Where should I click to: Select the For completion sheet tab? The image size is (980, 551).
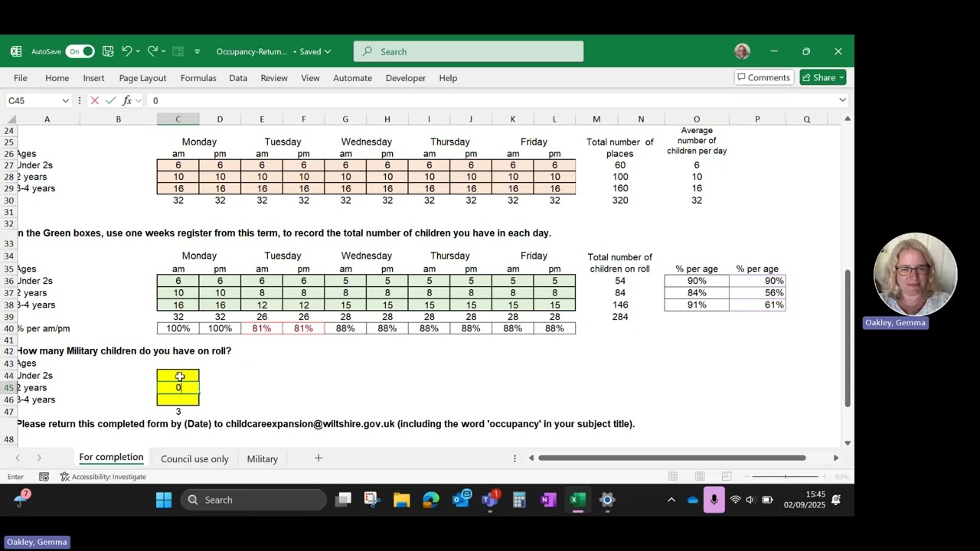point(111,458)
